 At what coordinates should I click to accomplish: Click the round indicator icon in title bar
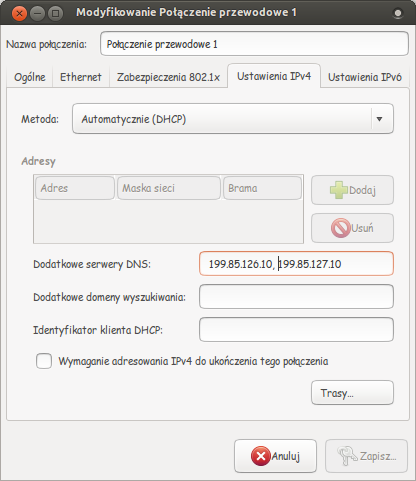tap(398, 13)
